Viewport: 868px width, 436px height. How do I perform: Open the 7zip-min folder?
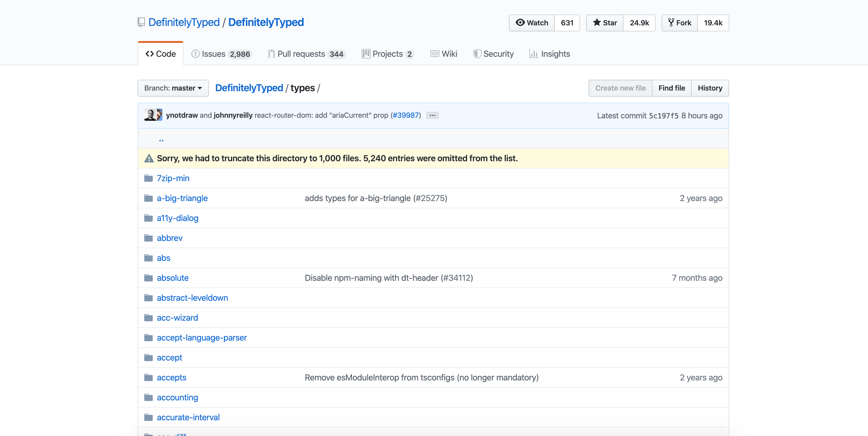173,178
